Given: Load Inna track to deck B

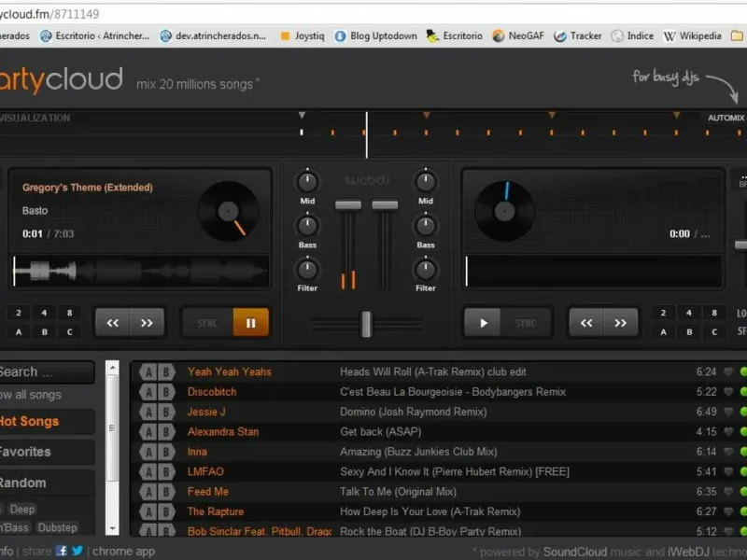Looking at the screenshot, I should (166, 452).
